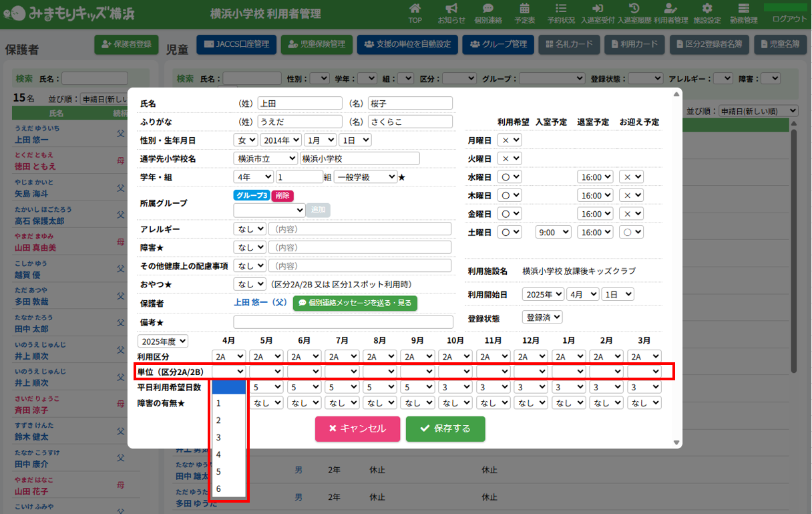Screen dimensions: 812x514
Task: Click 個別連絡メッセージを送る・見る button
Action: coord(355,303)
